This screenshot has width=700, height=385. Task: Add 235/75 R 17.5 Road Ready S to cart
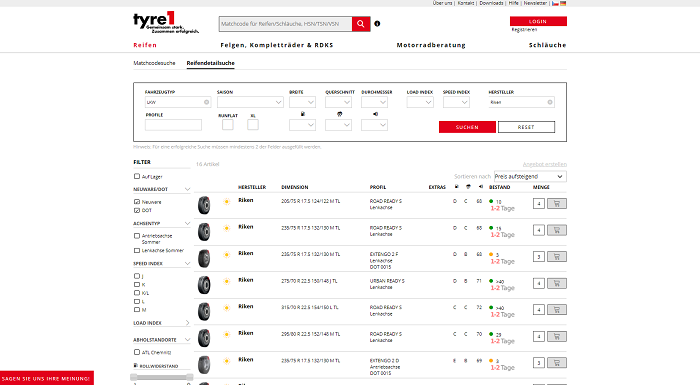[x=557, y=230]
